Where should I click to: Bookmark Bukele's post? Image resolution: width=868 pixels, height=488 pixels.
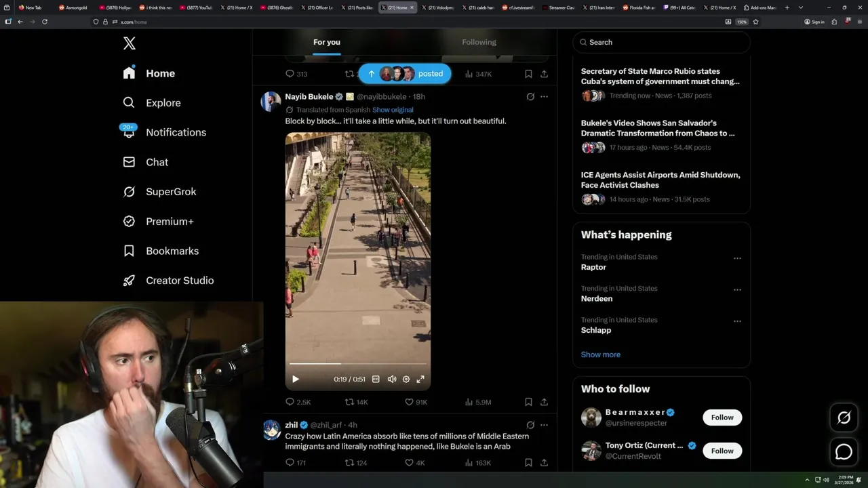tap(528, 402)
